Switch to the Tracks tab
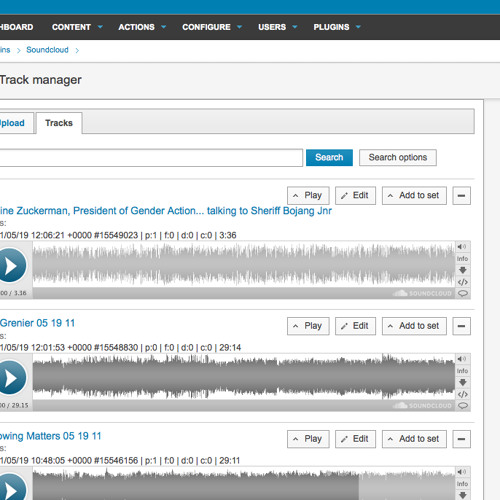The height and width of the screenshot is (500, 500). [x=59, y=123]
